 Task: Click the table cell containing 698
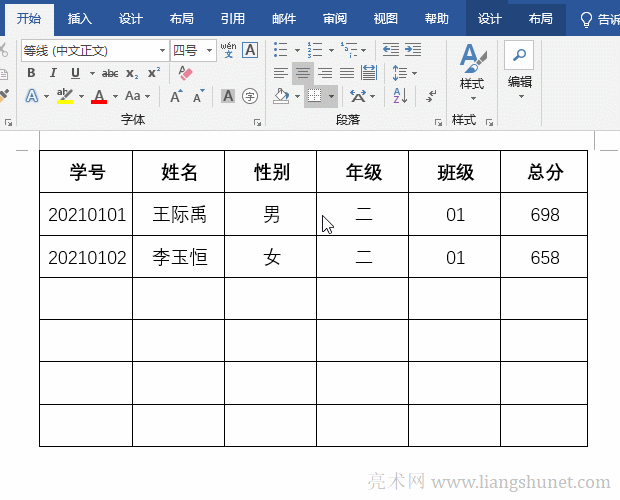pos(545,215)
